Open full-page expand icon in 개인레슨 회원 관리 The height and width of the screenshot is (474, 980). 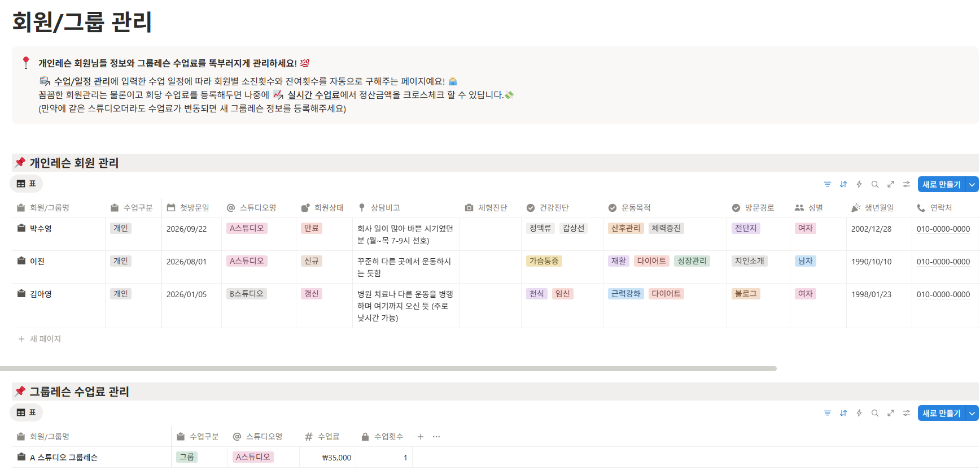[x=891, y=184]
